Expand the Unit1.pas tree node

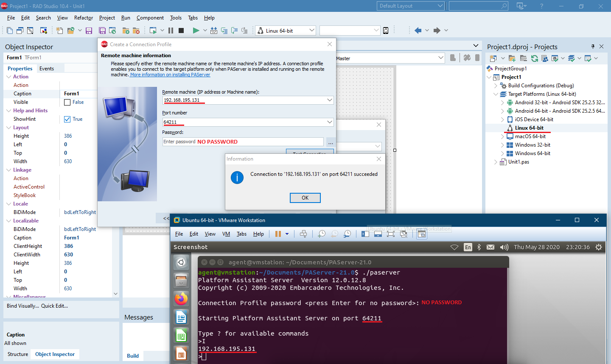[496, 162]
